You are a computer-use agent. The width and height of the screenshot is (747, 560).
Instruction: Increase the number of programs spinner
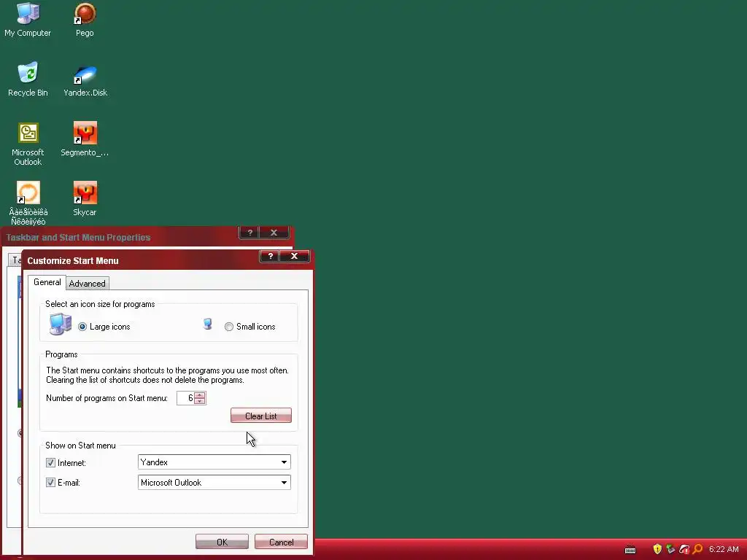click(200, 394)
